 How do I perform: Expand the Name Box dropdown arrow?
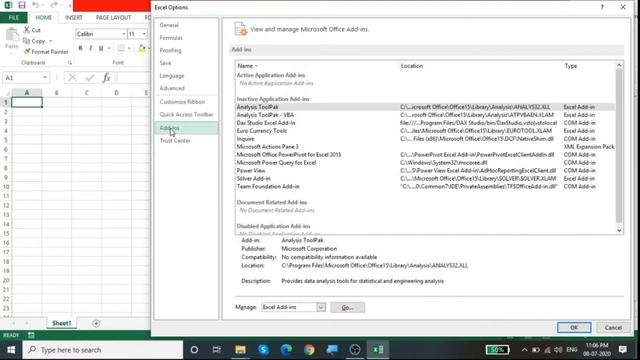click(45, 78)
